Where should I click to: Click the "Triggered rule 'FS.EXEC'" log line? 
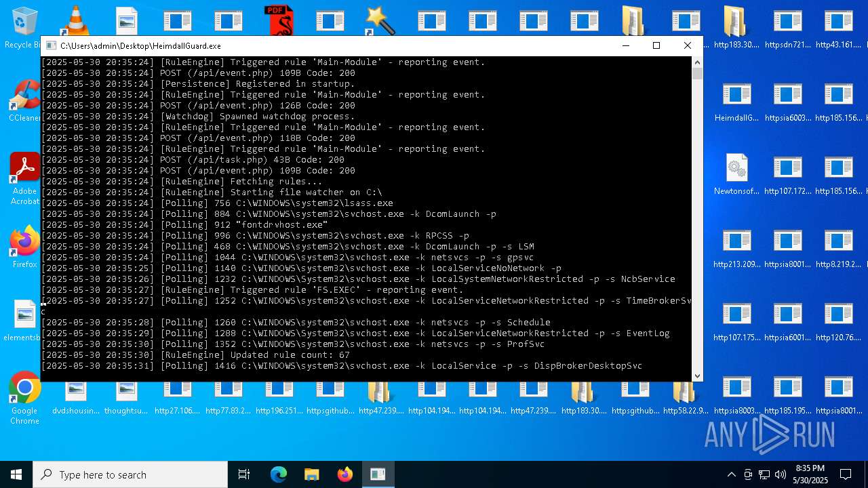point(252,289)
